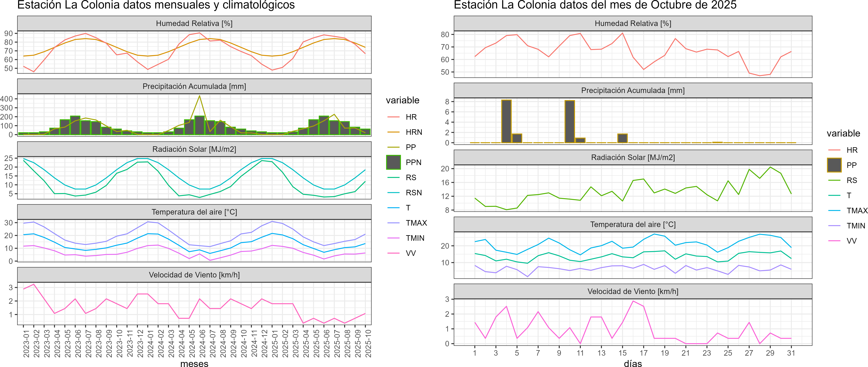The width and height of the screenshot is (868, 367).
Task: Click left Humedad Relativa panel header
Action: click(194, 23)
